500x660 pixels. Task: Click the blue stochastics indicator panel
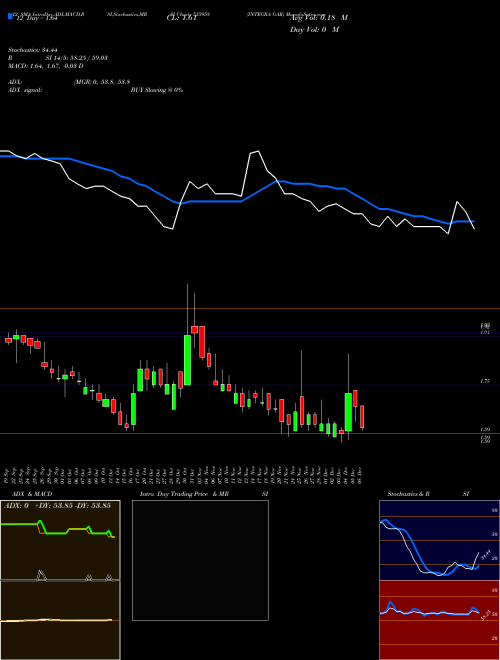coord(439,540)
